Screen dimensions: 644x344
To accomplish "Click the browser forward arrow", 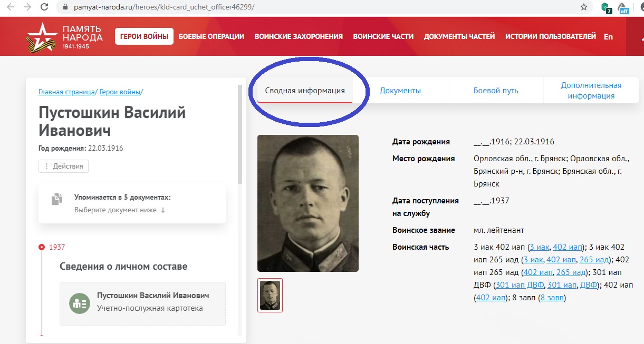I will tap(27, 7).
